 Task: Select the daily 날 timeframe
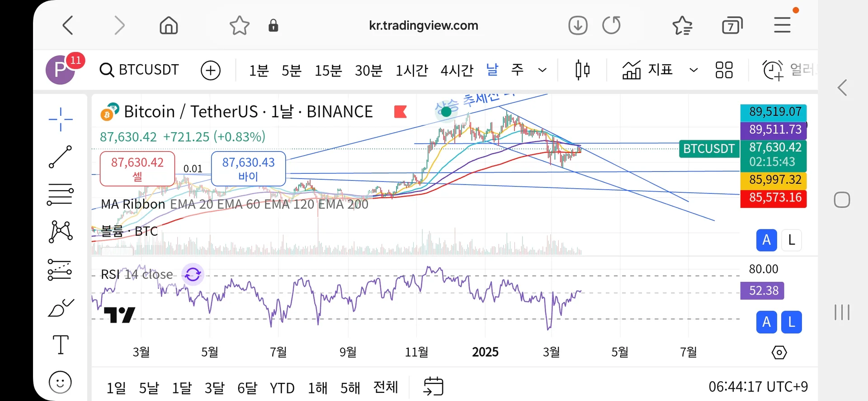coord(492,70)
